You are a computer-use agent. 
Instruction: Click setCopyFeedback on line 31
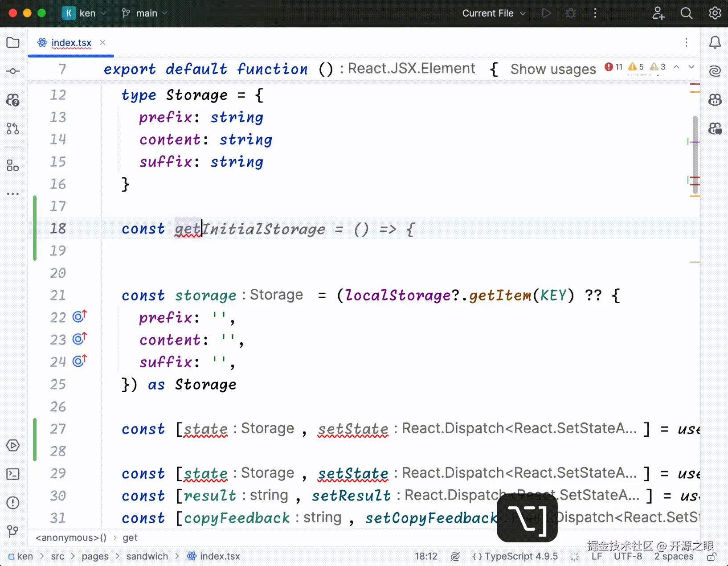tap(431, 518)
